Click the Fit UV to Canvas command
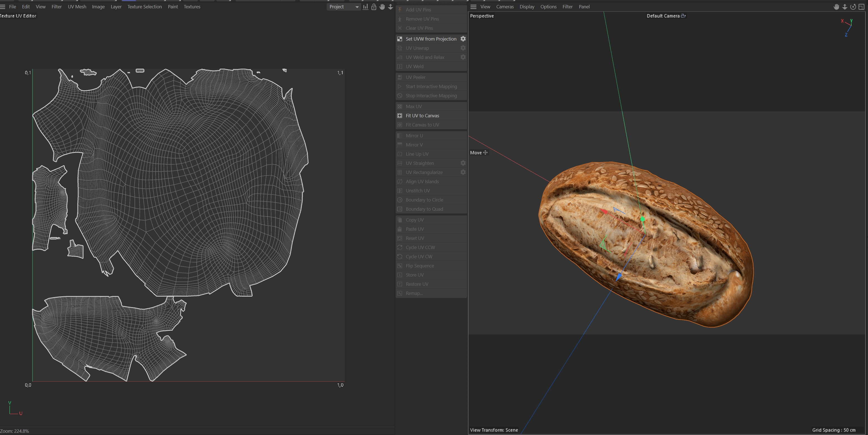Viewport: 868px width, 435px height. (x=422, y=116)
